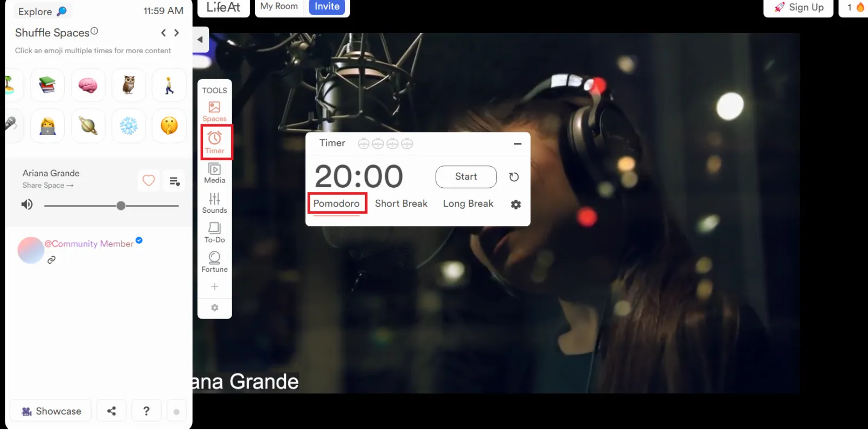Select the walking person emoji space

click(169, 85)
